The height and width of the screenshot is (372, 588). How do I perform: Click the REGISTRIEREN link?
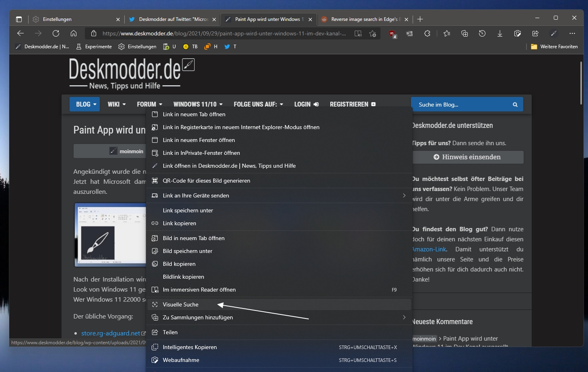[353, 104]
